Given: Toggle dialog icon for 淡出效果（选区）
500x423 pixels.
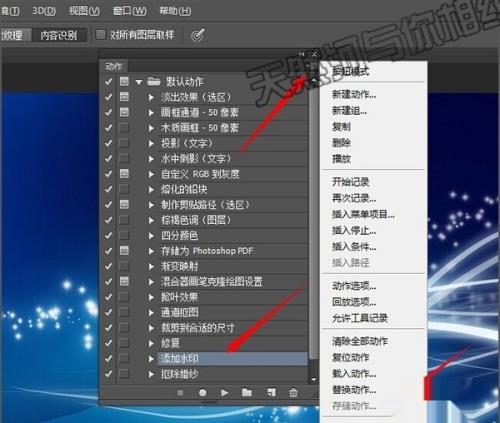Looking at the screenshot, I should [124, 97].
